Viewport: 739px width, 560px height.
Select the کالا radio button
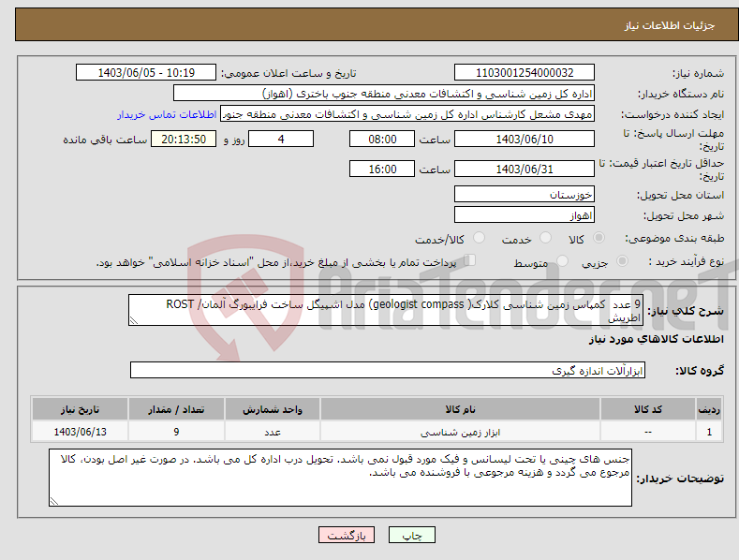(x=599, y=238)
